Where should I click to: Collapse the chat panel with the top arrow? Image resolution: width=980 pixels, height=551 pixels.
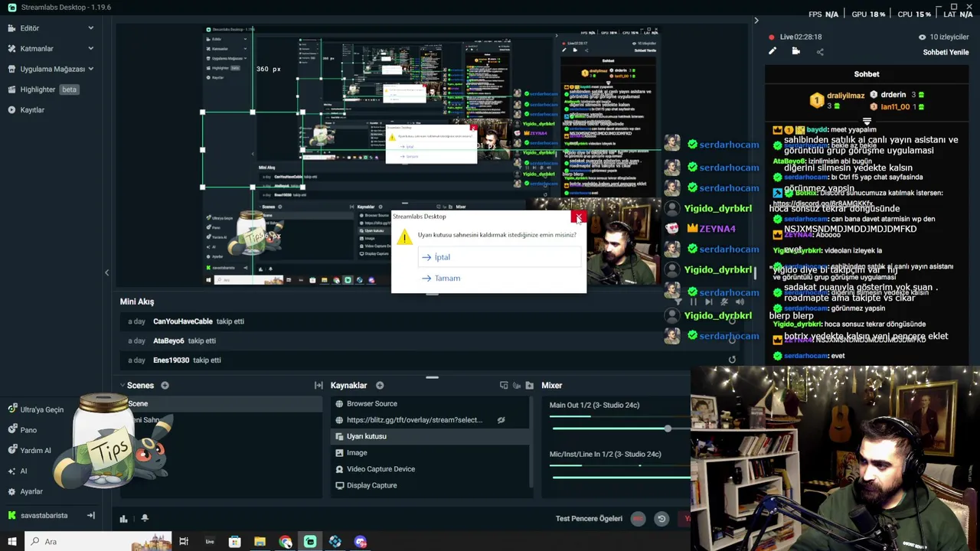pyautogui.click(x=756, y=21)
